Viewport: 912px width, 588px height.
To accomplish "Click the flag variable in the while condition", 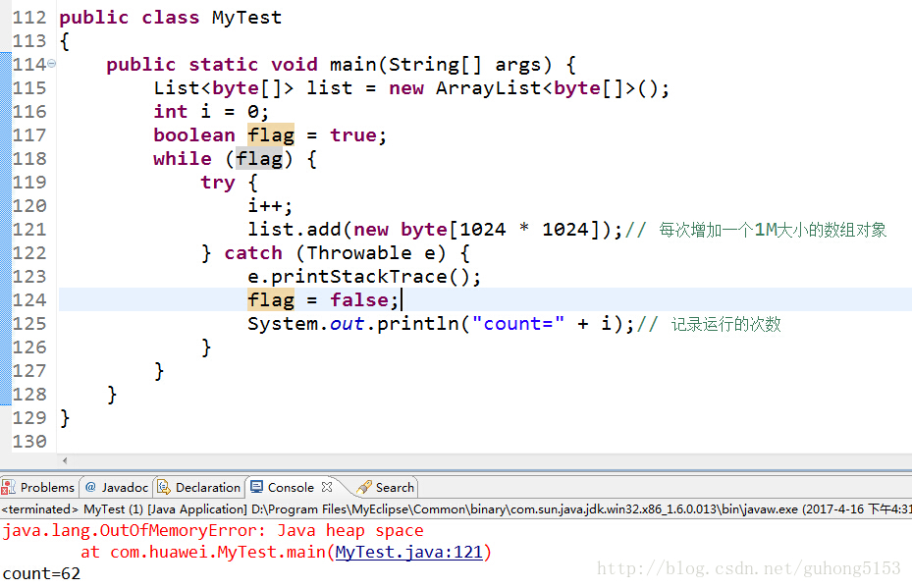I will [x=259, y=159].
